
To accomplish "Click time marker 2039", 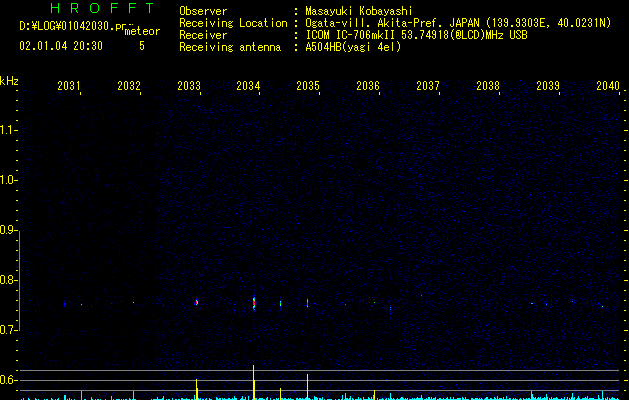I will (548, 86).
